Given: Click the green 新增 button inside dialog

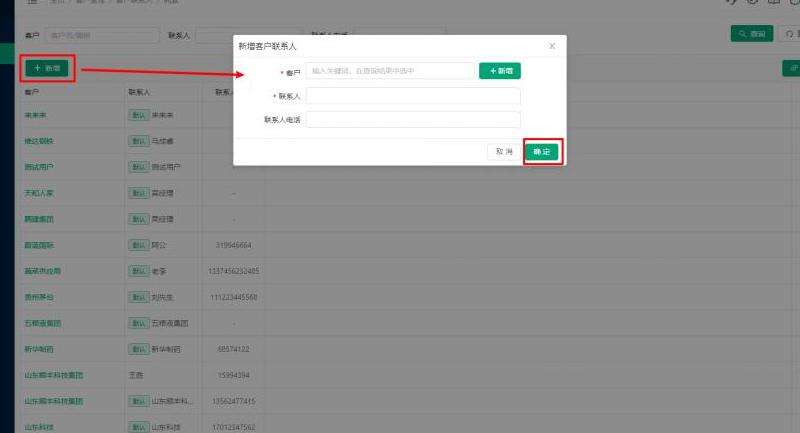Looking at the screenshot, I should pos(500,71).
